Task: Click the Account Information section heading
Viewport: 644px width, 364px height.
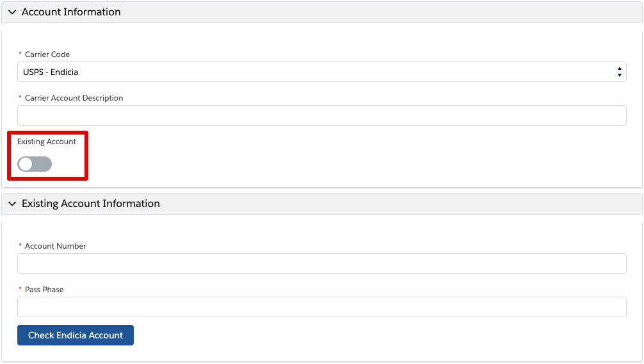Action: click(x=71, y=12)
